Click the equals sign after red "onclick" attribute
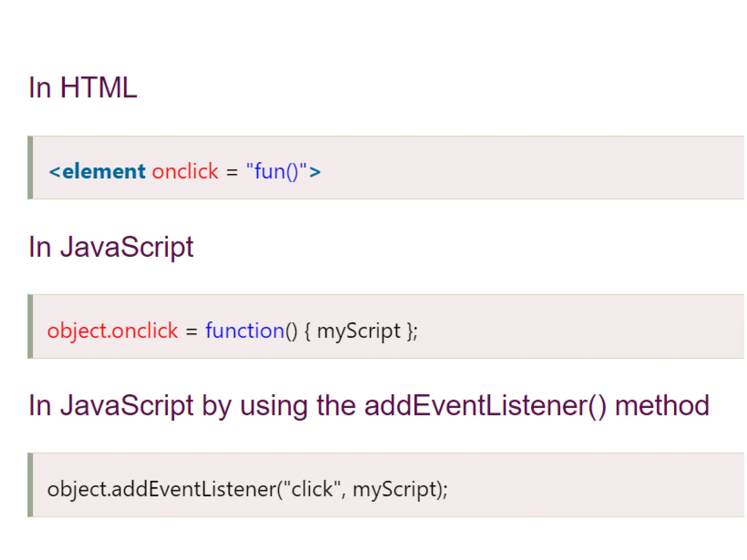 (x=232, y=172)
